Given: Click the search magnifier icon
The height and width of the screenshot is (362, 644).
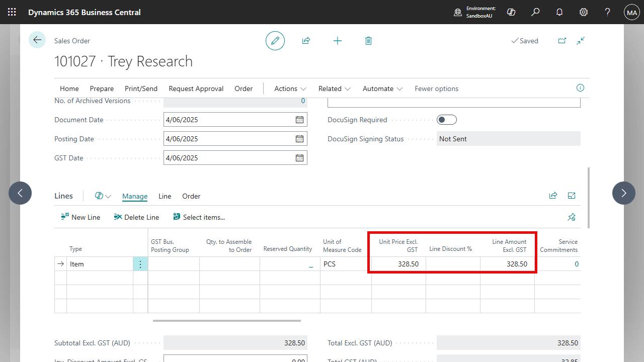Looking at the screenshot, I should (535, 12).
